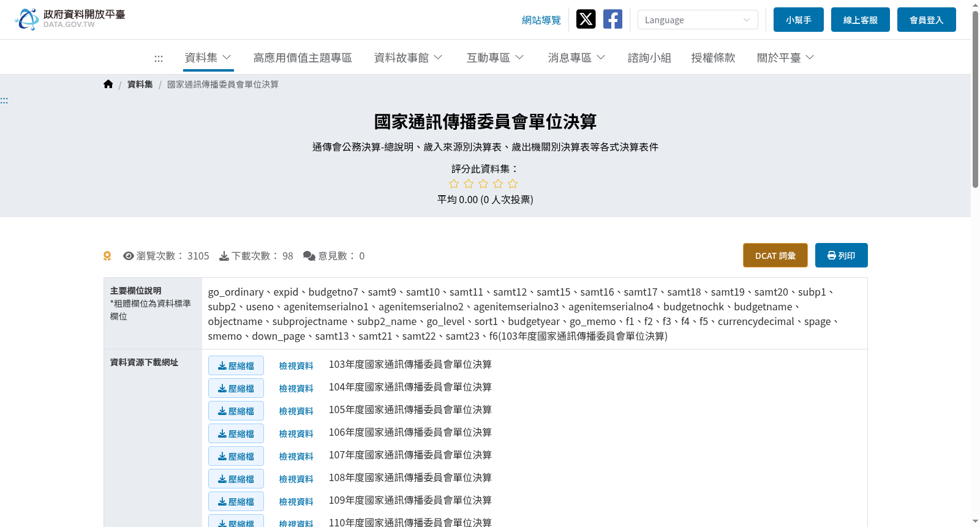The width and height of the screenshot is (980, 527).
Task: Click the scrollbar down arrow
Action: pos(975,521)
